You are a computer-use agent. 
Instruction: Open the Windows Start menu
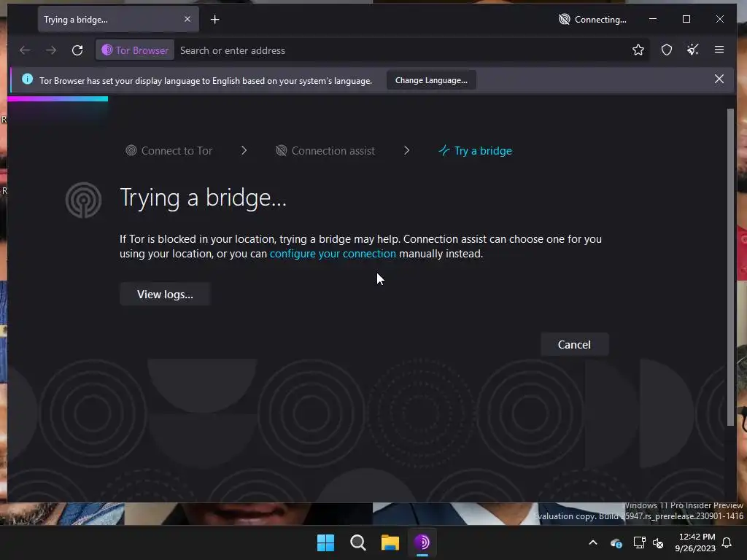pyautogui.click(x=326, y=542)
